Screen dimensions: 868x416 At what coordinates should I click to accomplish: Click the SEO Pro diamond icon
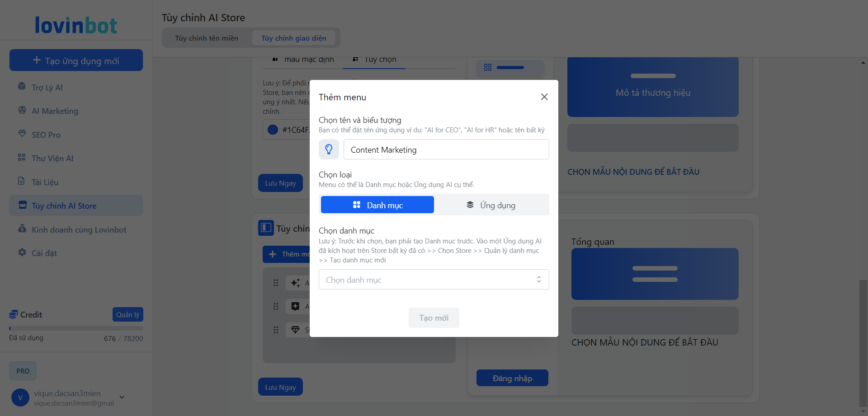(22, 134)
